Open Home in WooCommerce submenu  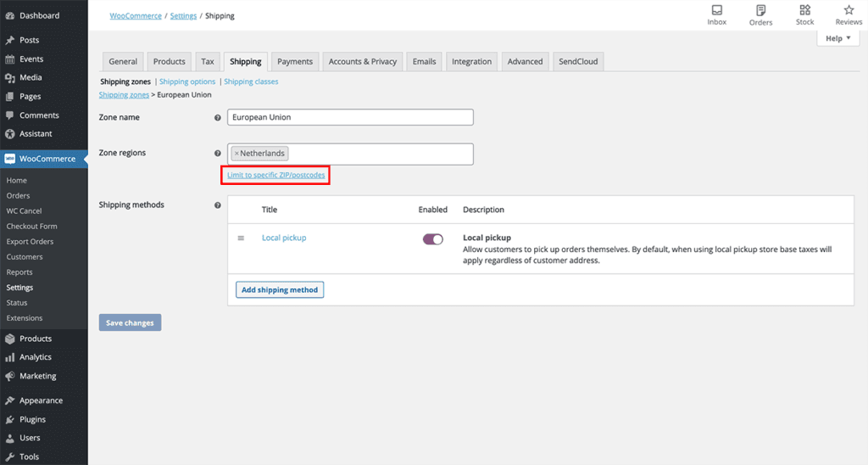pos(17,180)
